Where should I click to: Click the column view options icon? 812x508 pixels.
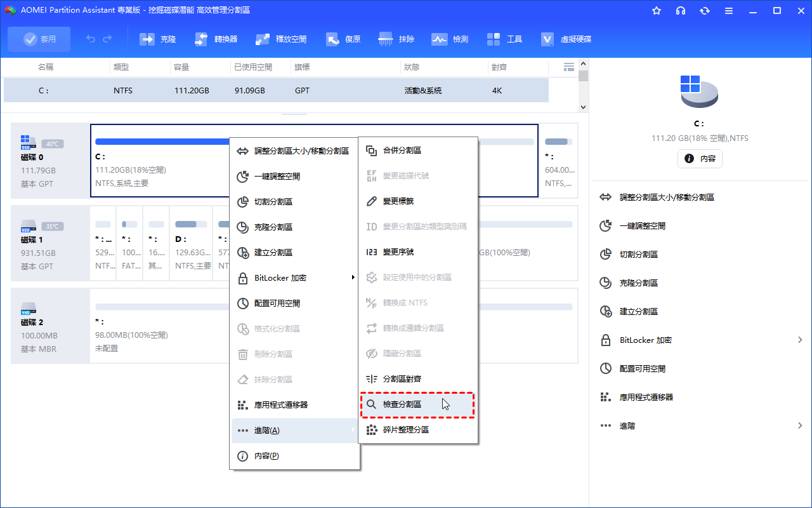click(568, 67)
